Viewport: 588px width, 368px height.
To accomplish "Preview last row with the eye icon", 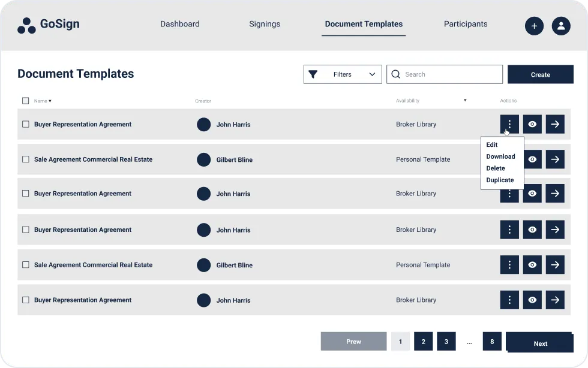I will point(532,300).
